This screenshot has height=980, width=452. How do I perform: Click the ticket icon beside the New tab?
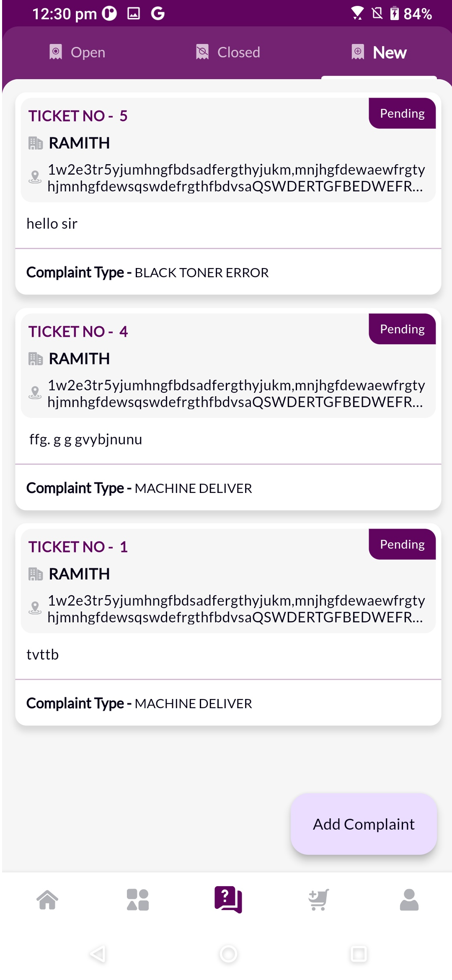(x=357, y=52)
